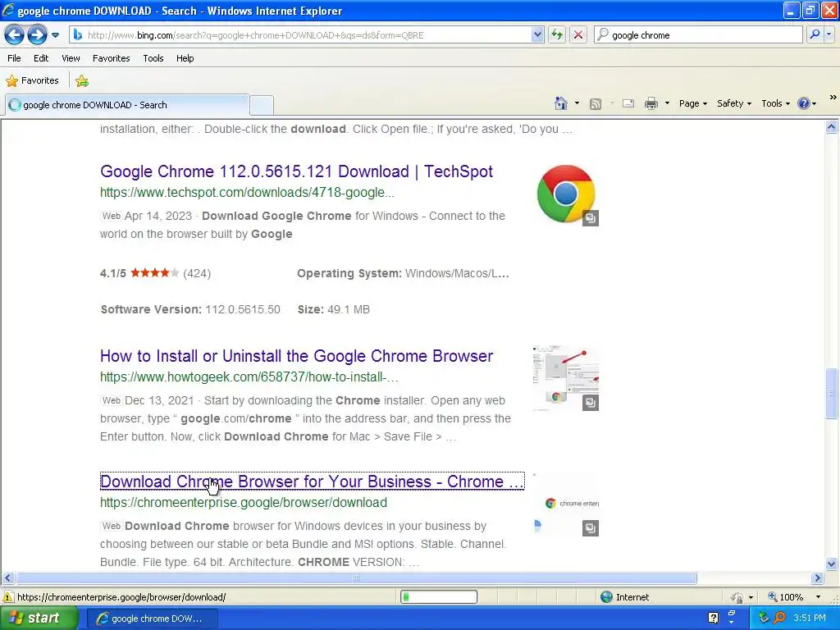
Task: Open the Help menu
Action: [x=185, y=58]
